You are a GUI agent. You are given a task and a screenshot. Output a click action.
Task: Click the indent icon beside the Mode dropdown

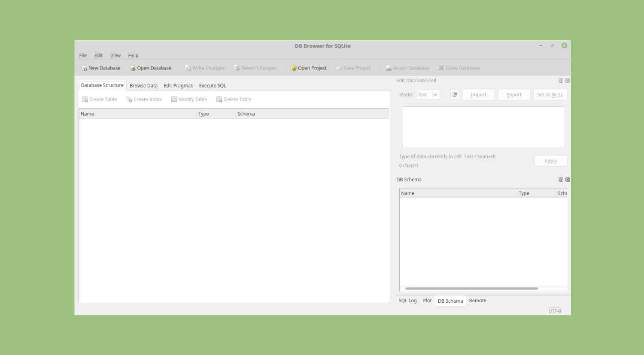pos(455,95)
